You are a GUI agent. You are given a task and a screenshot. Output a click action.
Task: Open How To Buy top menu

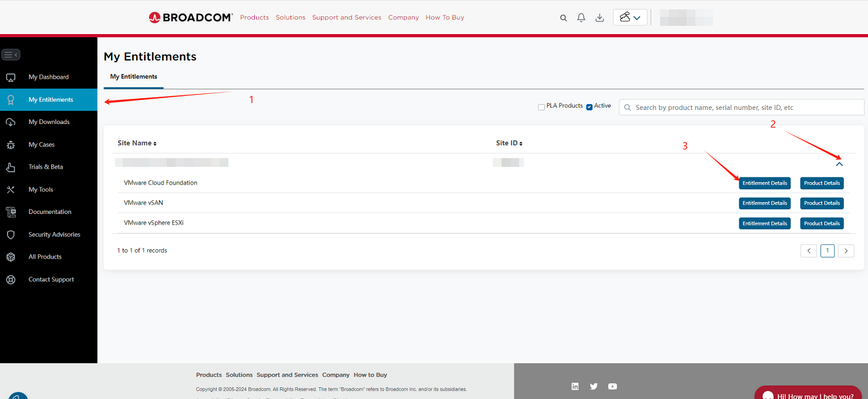click(x=445, y=18)
